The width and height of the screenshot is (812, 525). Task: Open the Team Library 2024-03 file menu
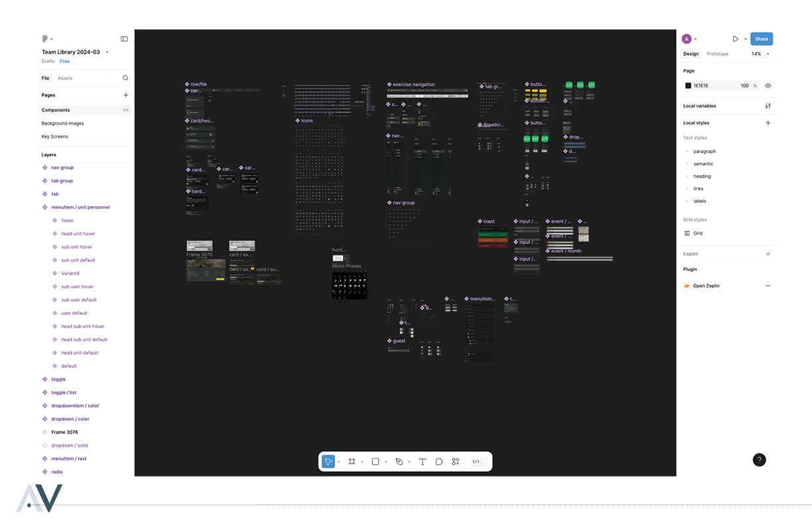[75, 52]
